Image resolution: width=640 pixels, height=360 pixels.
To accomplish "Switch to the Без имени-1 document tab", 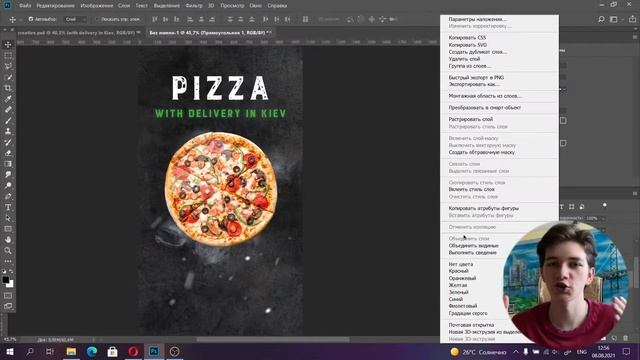I will (210, 32).
